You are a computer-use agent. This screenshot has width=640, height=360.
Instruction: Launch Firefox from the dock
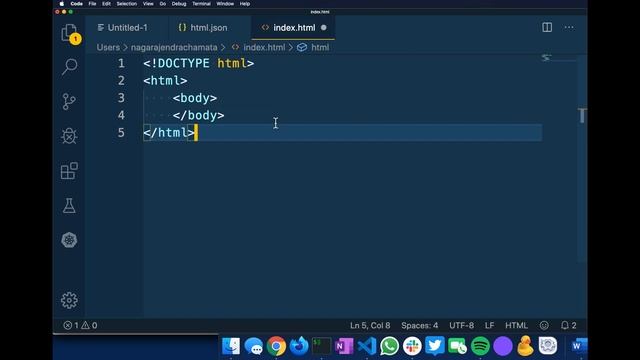[x=299, y=346]
